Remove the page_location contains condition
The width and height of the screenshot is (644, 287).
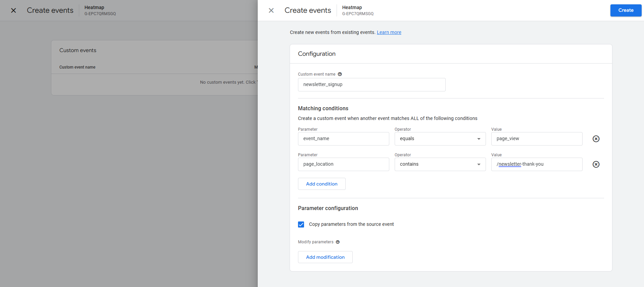[596, 164]
